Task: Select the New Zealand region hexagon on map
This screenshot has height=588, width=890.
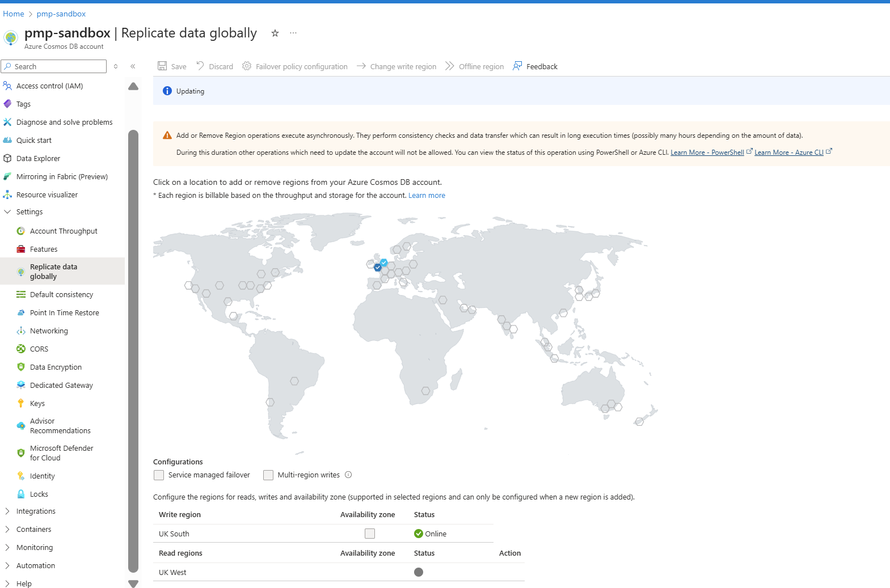Action: (x=639, y=421)
